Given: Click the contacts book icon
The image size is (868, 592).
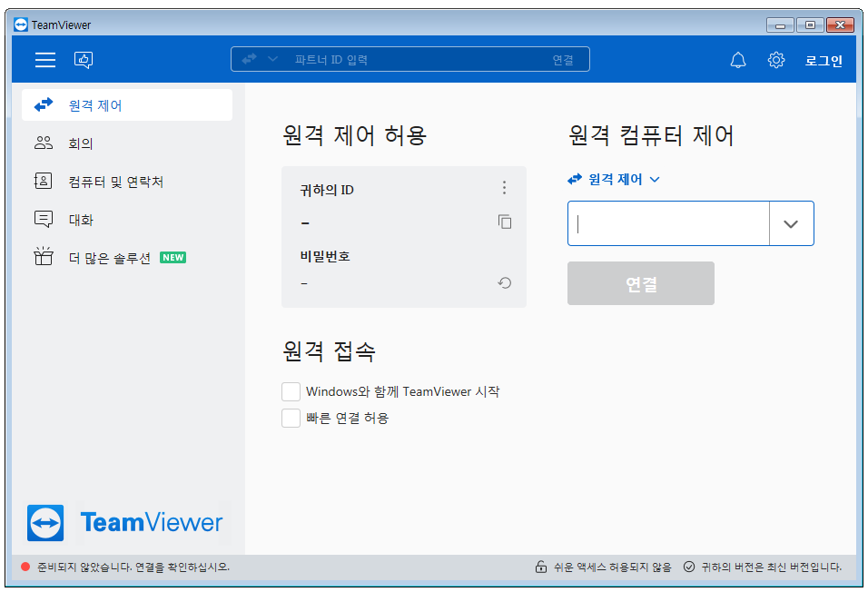Looking at the screenshot, I should tap(44, 181).
